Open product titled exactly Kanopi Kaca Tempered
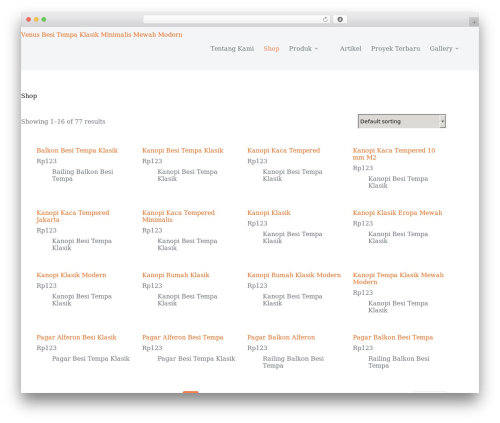The width and height of the screenshot is (500, 423). [284, 150]
